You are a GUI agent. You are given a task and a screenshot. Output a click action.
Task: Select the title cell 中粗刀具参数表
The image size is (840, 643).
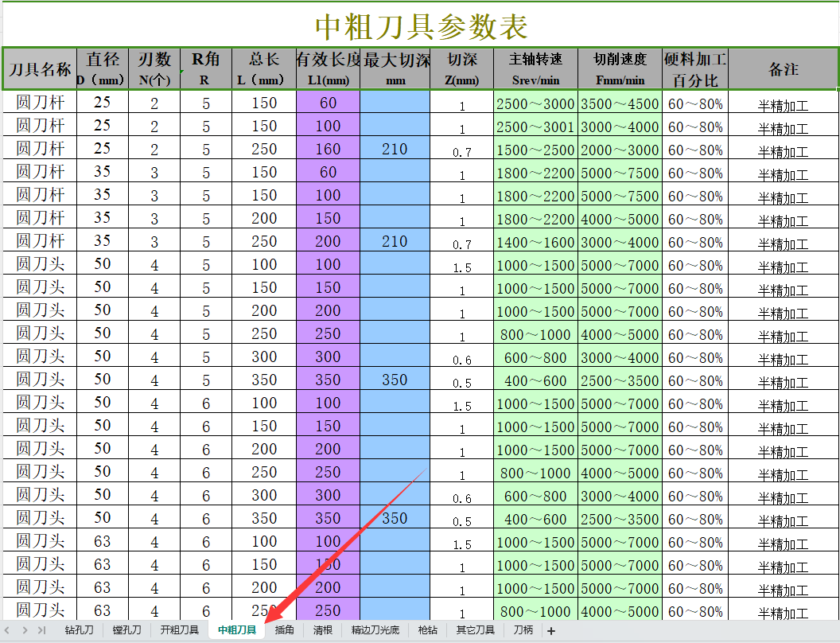coord(421,25)
